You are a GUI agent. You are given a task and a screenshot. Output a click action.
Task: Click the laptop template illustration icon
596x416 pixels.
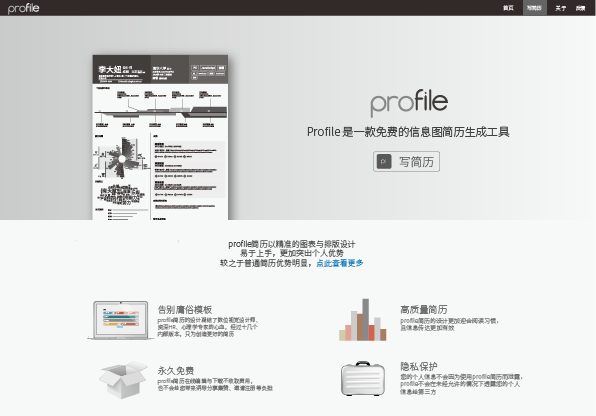[x=121, y=320]
